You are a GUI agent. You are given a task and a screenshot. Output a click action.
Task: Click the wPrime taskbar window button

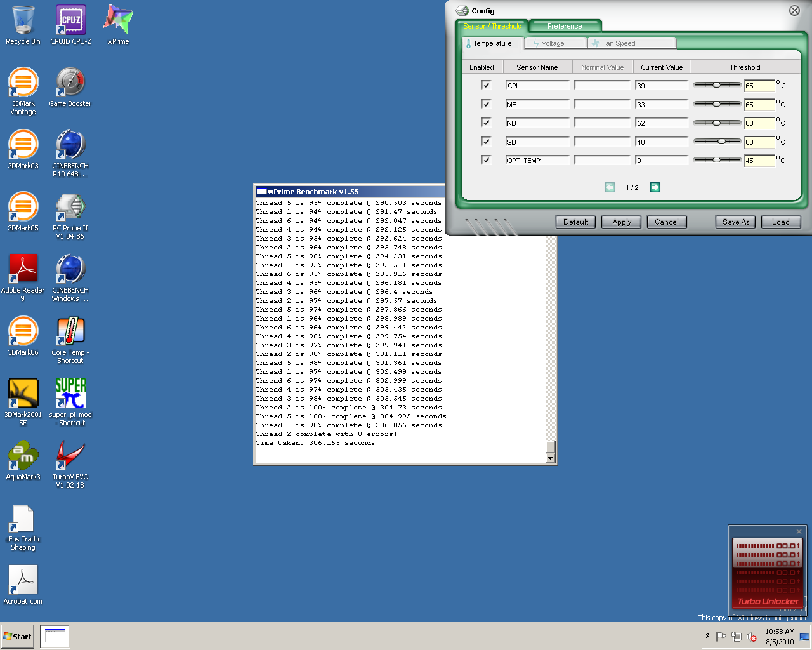[x=55, y=636]
